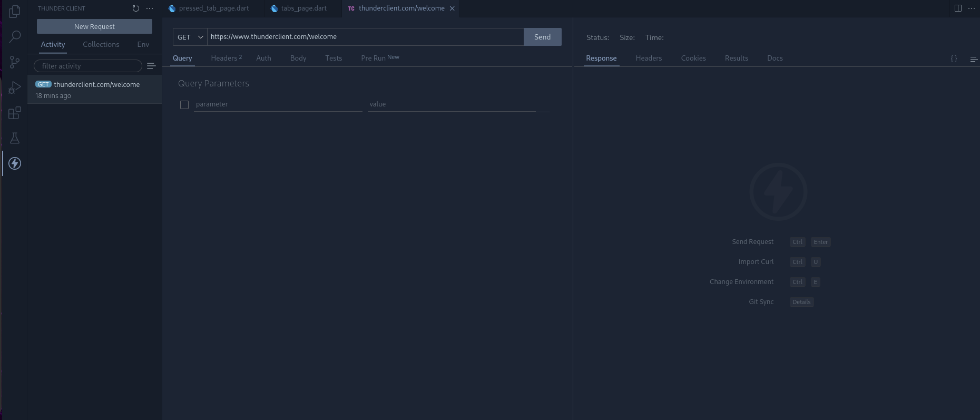The width and height of the screenshot is (980, 420).
Task: Close the thunderclient.com/welcome editor tab
Action: (x=452, y=8)
